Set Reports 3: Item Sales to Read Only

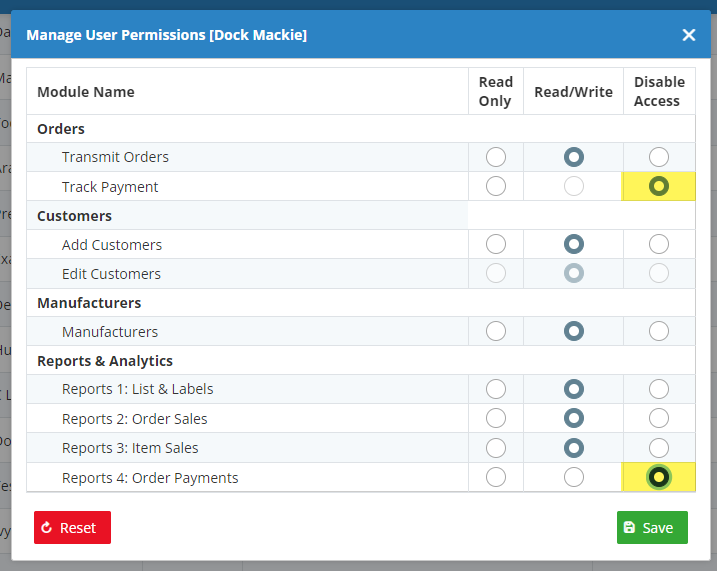coord(496,448)
